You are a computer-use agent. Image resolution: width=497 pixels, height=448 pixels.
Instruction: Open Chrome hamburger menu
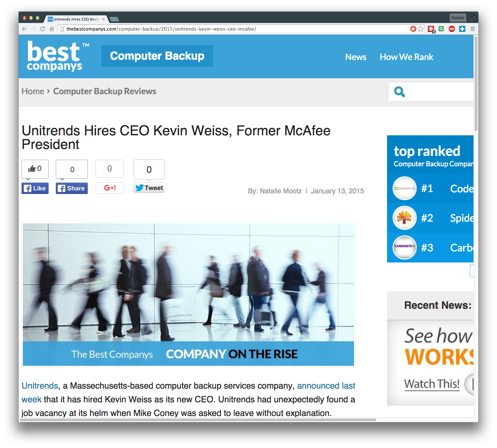[473, 29]
